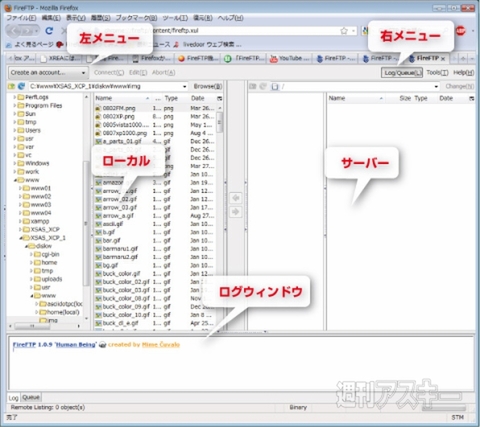Image resolution: width=480 pixels, height=427 pixels.
Task: Close the active FireFTP tab
Action: 443,59
